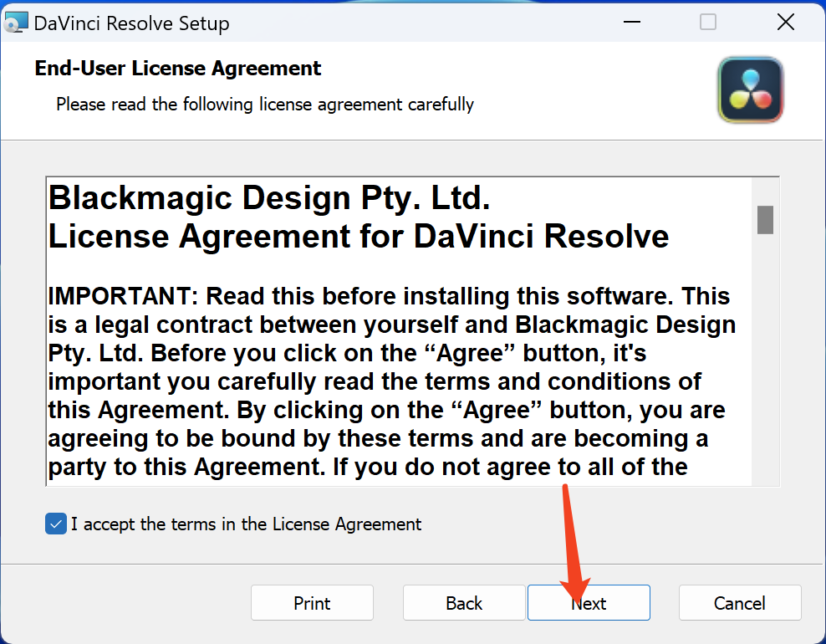Click the "License Agreement for DaVinci Resolve" heading line
Image resolution: width=826 pixels, height=644 pixels.
359,237
